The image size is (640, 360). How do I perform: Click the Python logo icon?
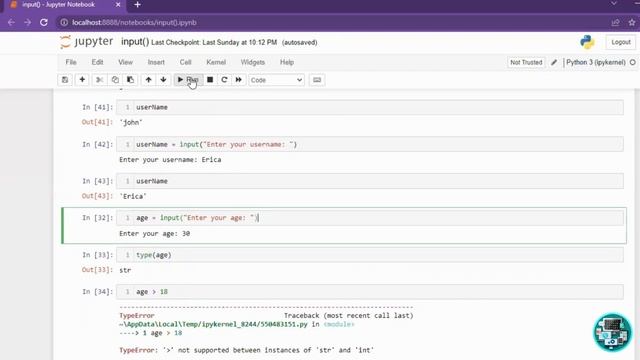click(587, 42)
